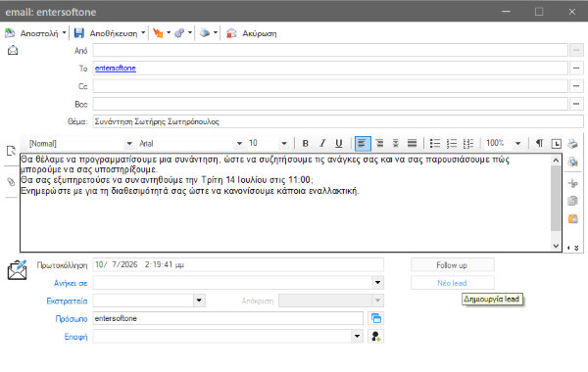Toggle italic formatting
The image size is (588, 372).
click(x=322, y=144)
